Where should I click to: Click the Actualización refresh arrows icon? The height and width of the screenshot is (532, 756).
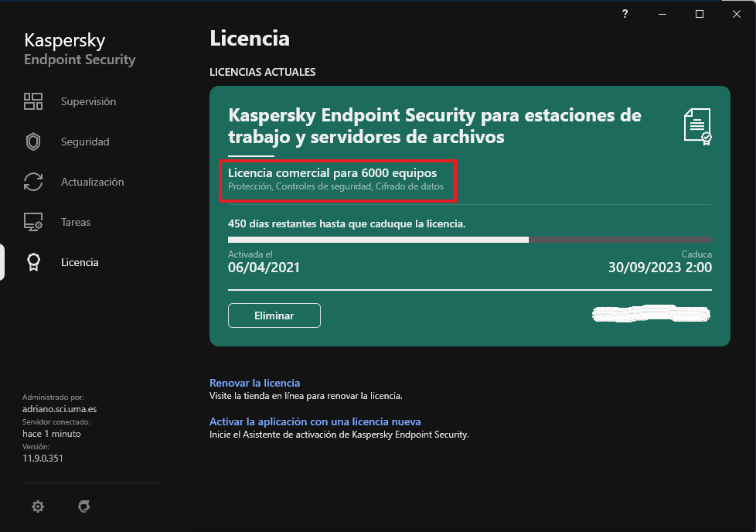(x=33, y=182)
